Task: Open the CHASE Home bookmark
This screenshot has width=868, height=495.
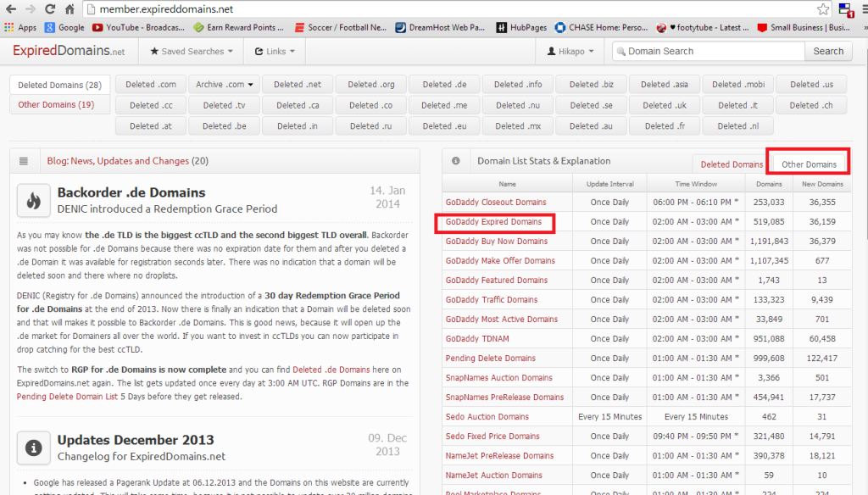Action: pos(601,27)
